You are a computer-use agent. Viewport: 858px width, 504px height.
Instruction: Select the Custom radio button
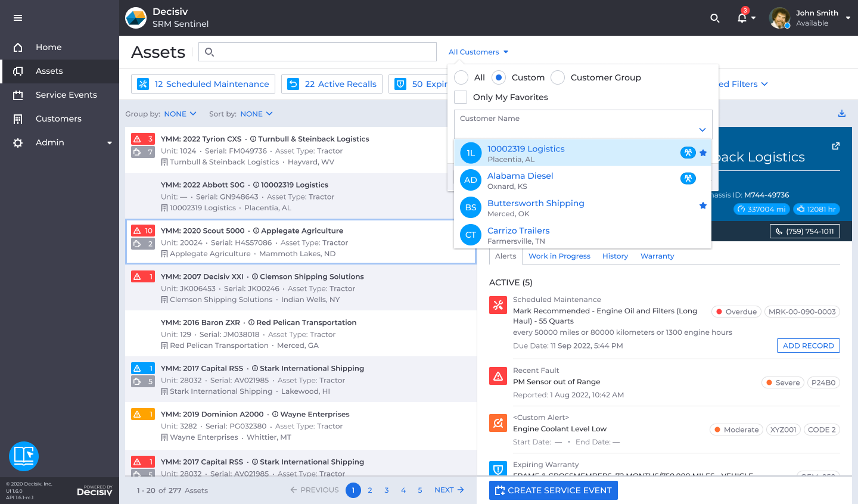click(499, 77)
